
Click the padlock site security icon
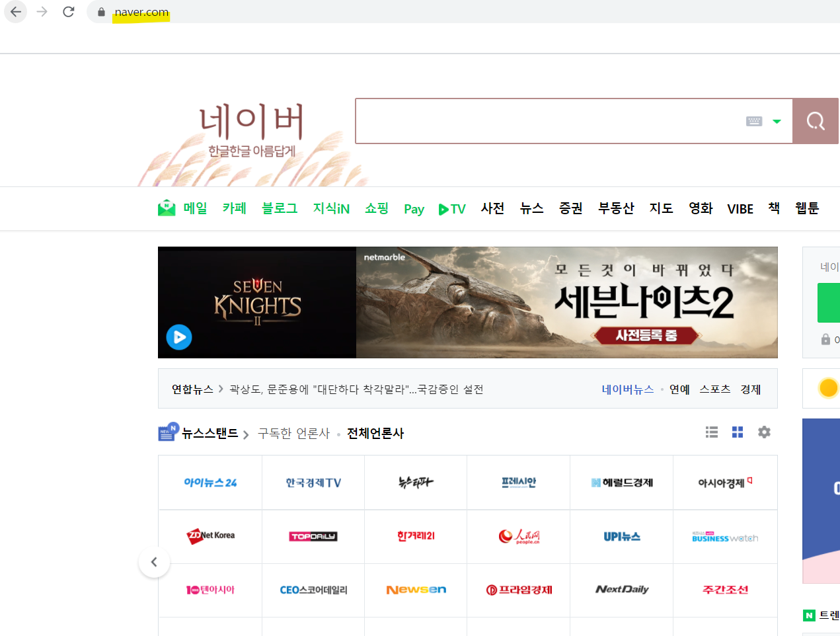[101, 12]
